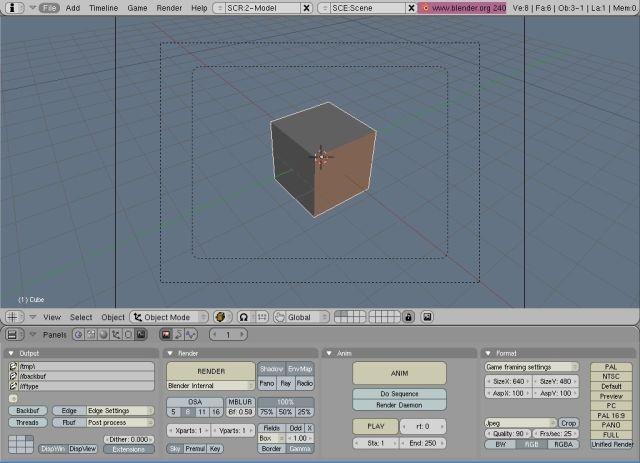Screen dimensions: 640x463
Task: Toggle the Unified Render option
Action: 612,444
